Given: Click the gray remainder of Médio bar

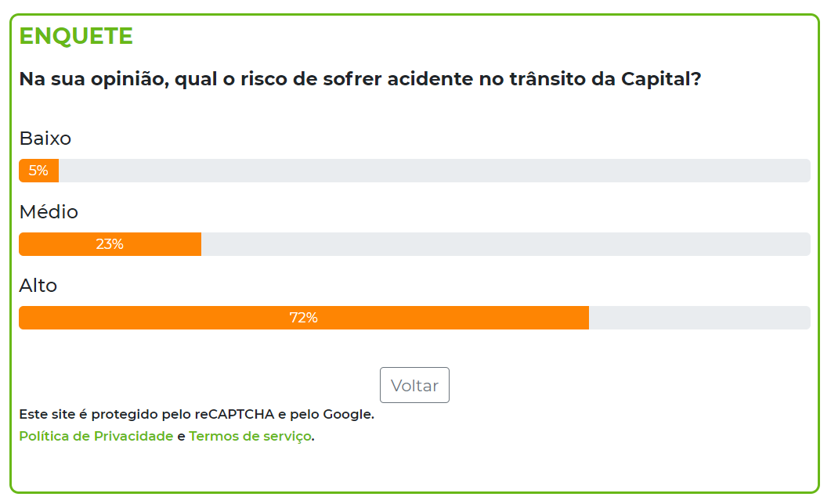Looking at the screenshot, I should (506, 244).
